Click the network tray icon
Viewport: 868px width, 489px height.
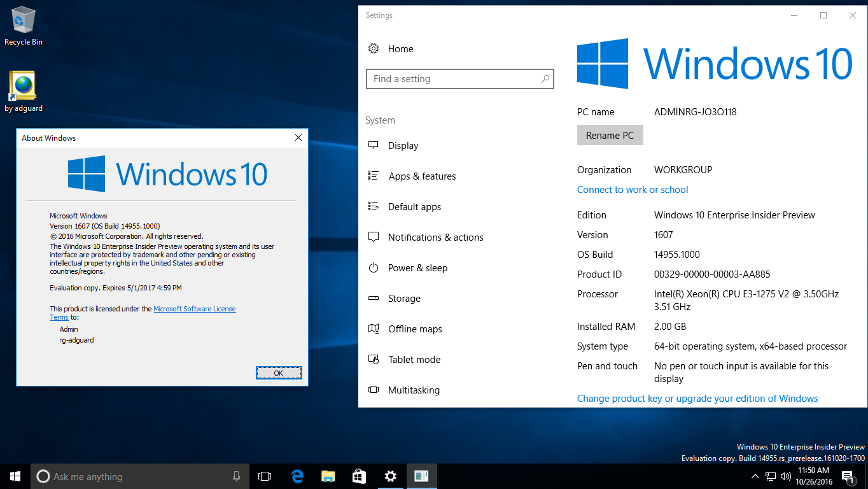pos(771,476)
